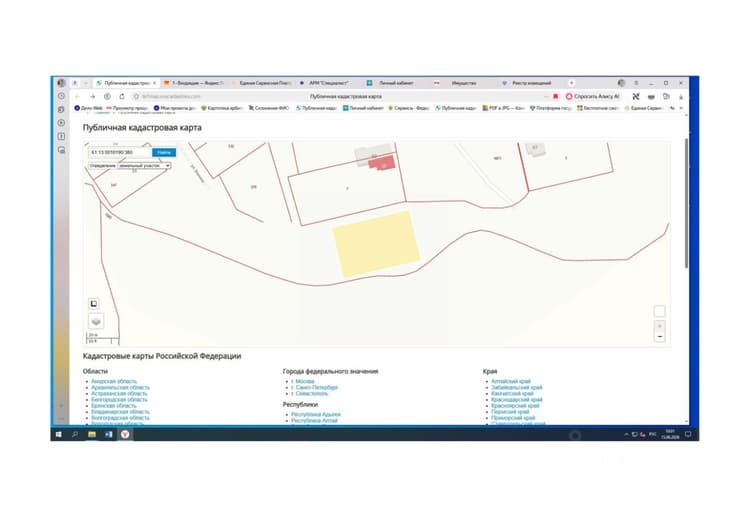The height and width of the screenshot is (531, 750).
Task: Open the extensions icon next to downloads
Action: pyautogui.click(x=666, y=97)
